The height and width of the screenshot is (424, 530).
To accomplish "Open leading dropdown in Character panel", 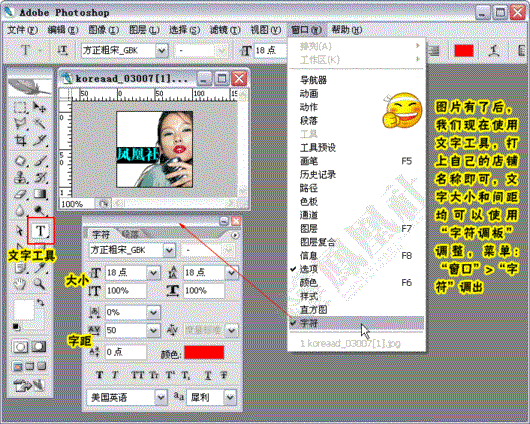I will click(x=232, y=273).
